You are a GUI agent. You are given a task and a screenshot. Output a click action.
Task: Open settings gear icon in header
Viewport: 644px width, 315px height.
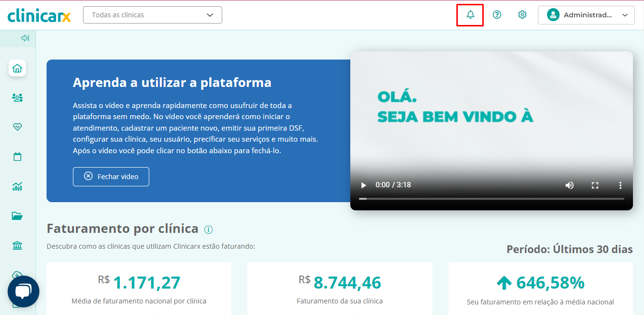[x=522, y=15]
